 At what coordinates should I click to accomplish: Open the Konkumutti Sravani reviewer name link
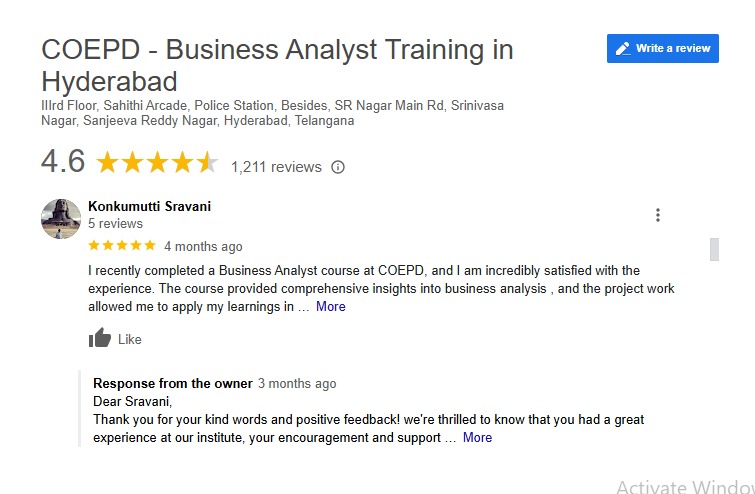(x=149, y=207)
